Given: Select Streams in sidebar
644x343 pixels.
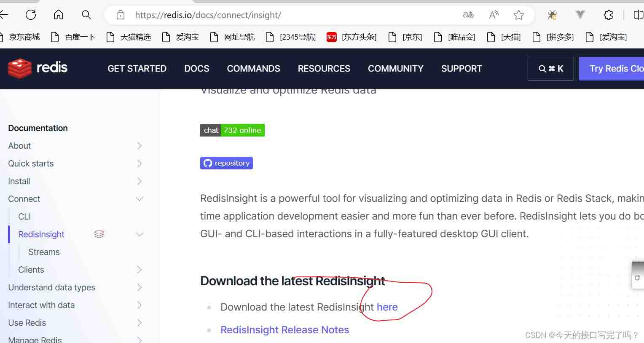Looking at the screenshot, I should [x=44, y=252].
